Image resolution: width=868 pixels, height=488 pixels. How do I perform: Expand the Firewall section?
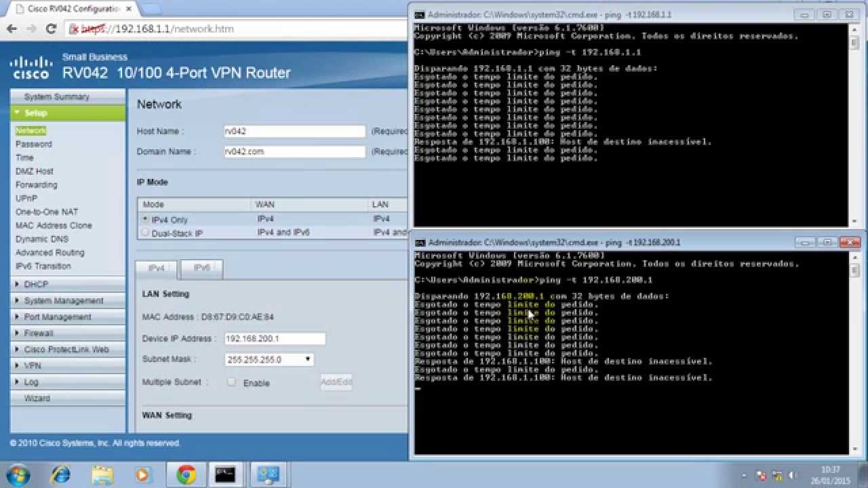pos(68,333)
